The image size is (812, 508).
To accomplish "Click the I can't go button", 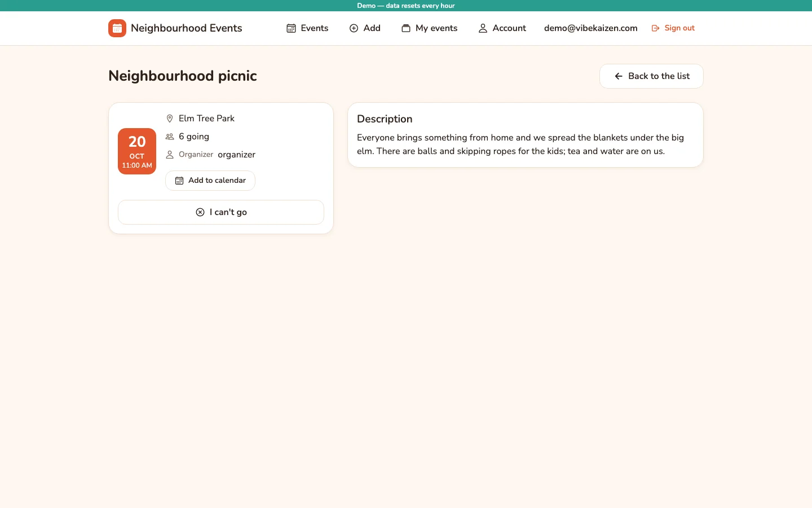I will pos(221,212).
